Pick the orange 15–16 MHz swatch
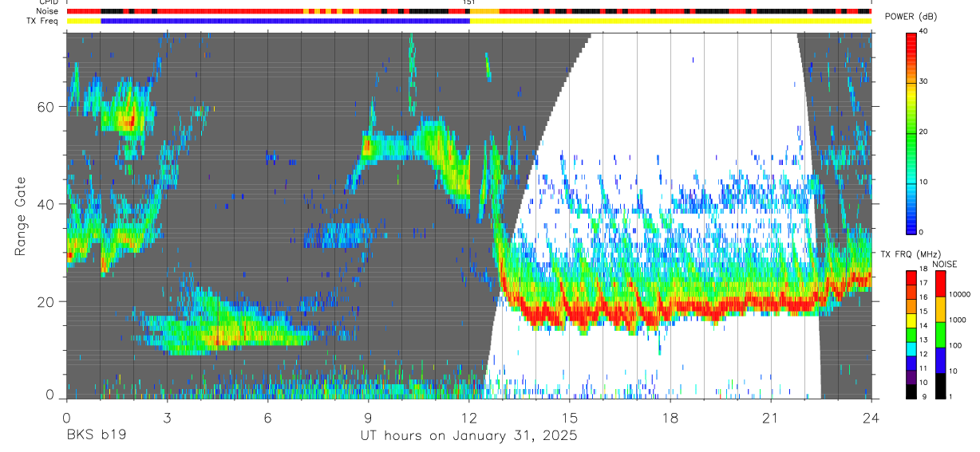Screen dimensions: 980x452 click(x=911, y=306)
